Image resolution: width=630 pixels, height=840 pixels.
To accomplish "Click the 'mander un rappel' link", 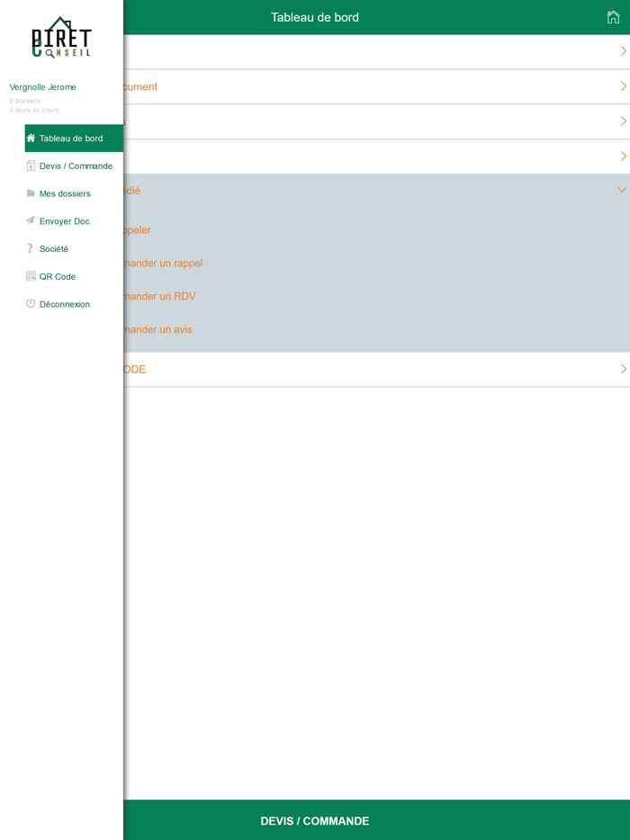I will click(163, 263).
